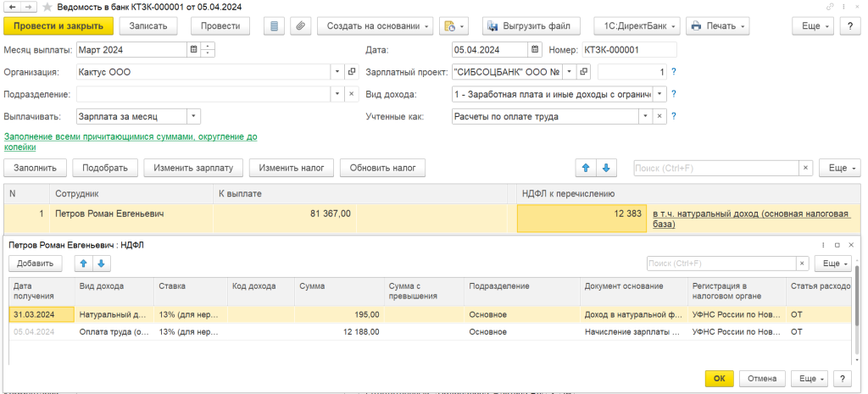Open Заполнение всеми причитающимися суммами link
Image resolution: width=868 pixels, height=394 pixels.
click(131, 142)
